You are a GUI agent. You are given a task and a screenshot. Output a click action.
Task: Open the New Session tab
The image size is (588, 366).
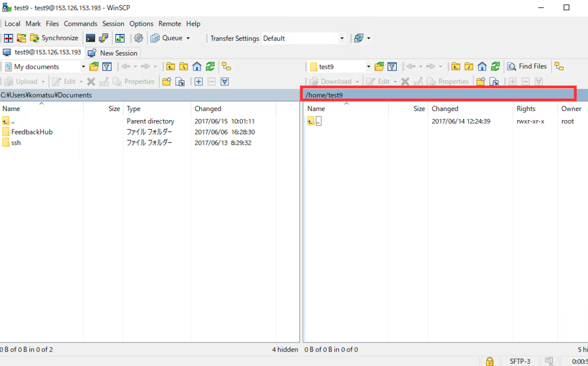(113, 53)
